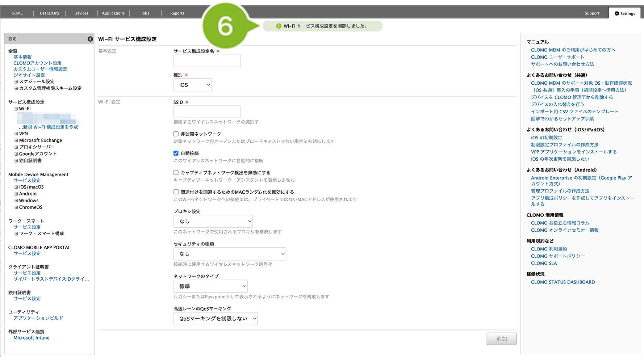Image resolution: width=644 pixels, height=362 pixels.
Task: Click the SSID text field
Action: [x=207, y=111]
